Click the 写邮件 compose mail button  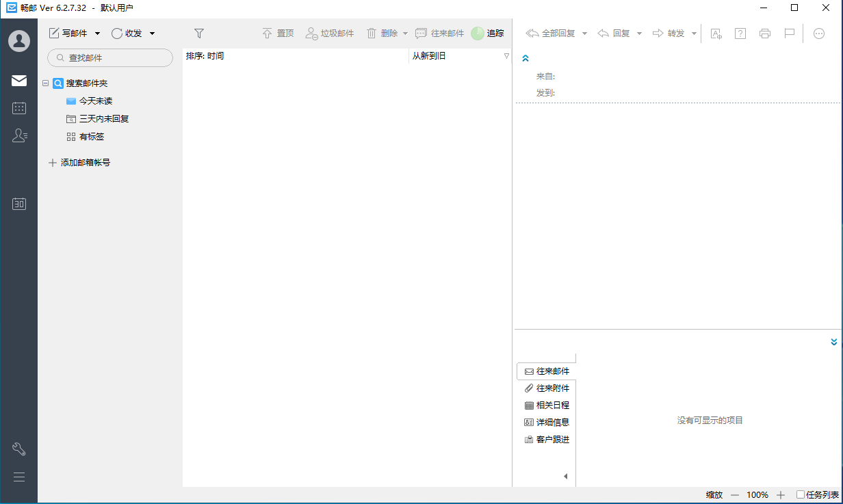[68, 33]
